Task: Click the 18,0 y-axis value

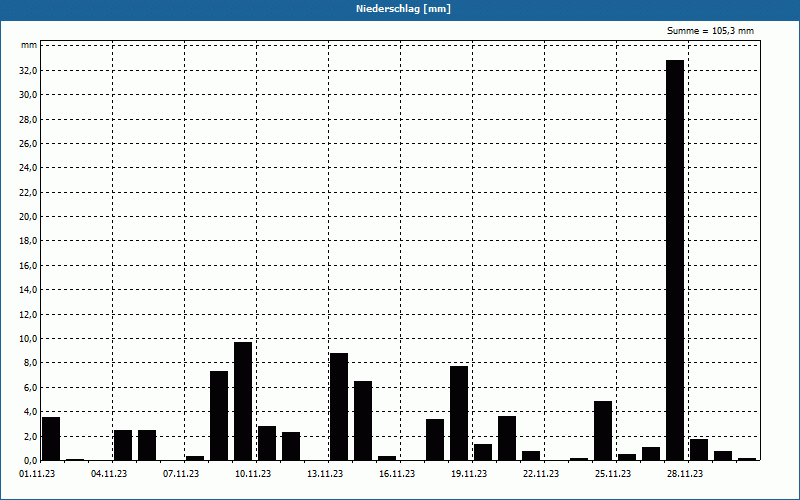Action: (28, 241)
